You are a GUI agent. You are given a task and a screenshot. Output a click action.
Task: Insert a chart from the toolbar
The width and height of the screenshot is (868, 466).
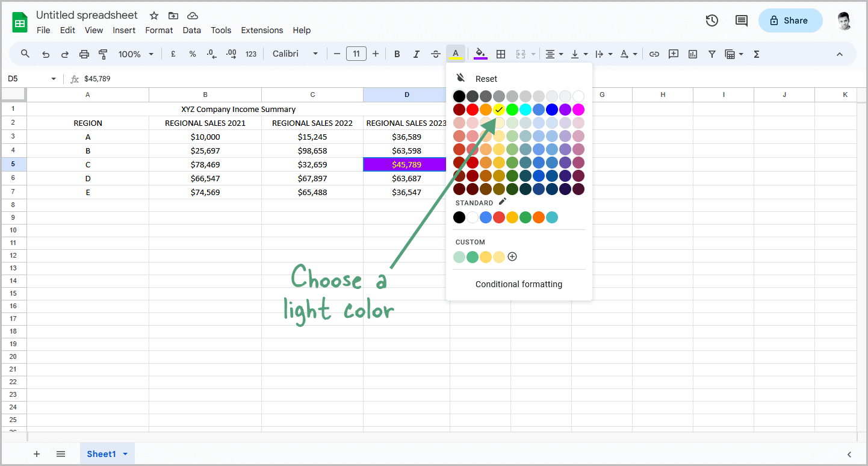click(x=692, y=54)
